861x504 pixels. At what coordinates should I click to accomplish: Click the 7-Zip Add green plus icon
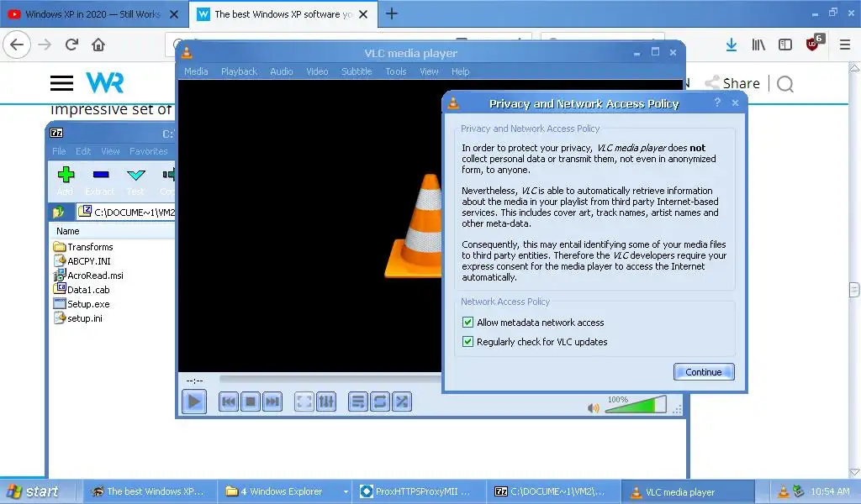(66, 175)
